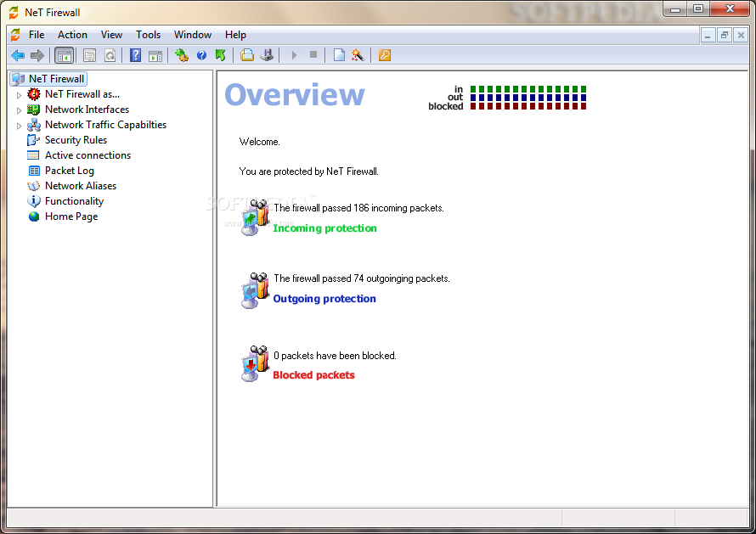Select Network Interfaces in the tree
Screen dimensions: 756x534
[87, 110]
